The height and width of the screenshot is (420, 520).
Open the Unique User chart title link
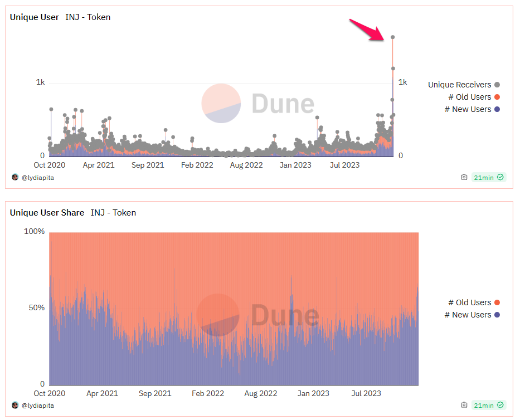coord(34,17)
